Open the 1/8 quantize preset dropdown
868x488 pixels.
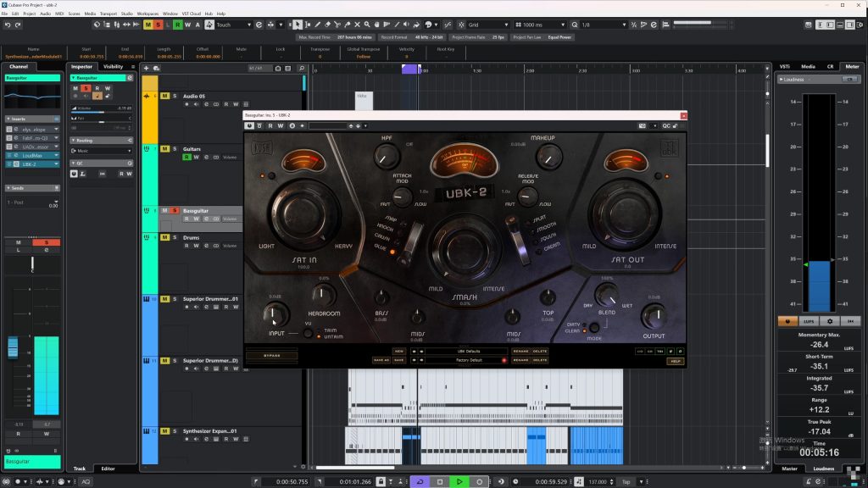(604, 25)
